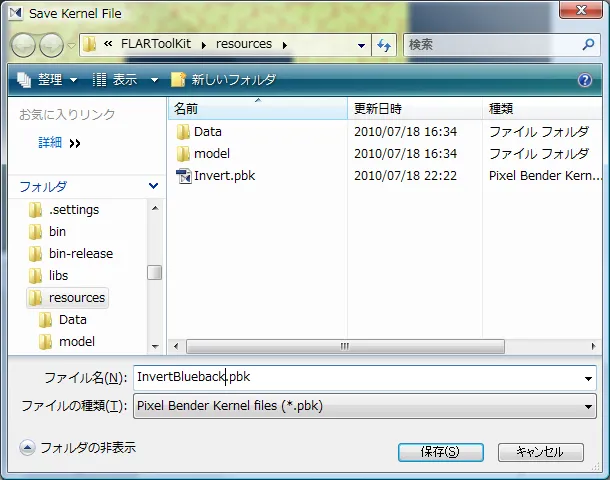Open recent pages dropdown beside nav arrows
Screen dimensions: 610x480
pos(71,46)
